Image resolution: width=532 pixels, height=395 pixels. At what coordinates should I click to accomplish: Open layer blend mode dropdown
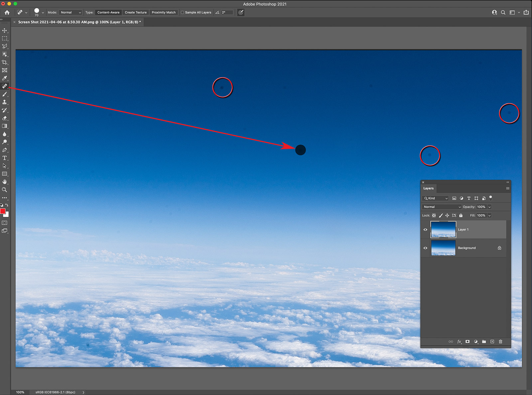pos(442,207)
